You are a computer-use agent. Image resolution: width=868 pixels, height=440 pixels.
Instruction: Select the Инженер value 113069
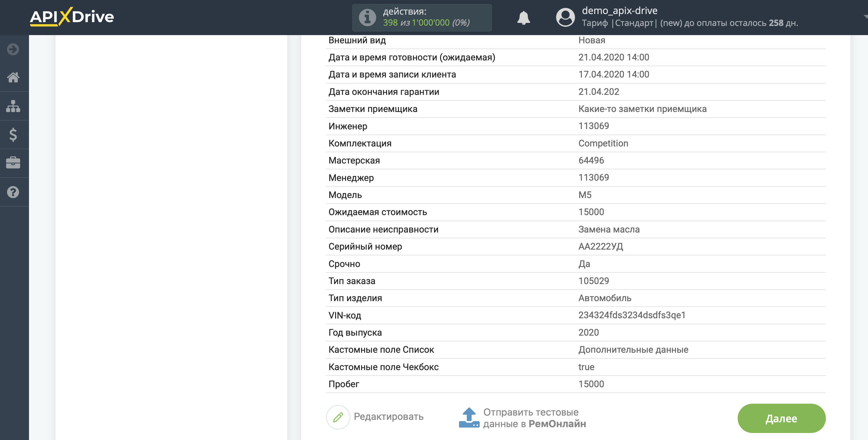594,126
